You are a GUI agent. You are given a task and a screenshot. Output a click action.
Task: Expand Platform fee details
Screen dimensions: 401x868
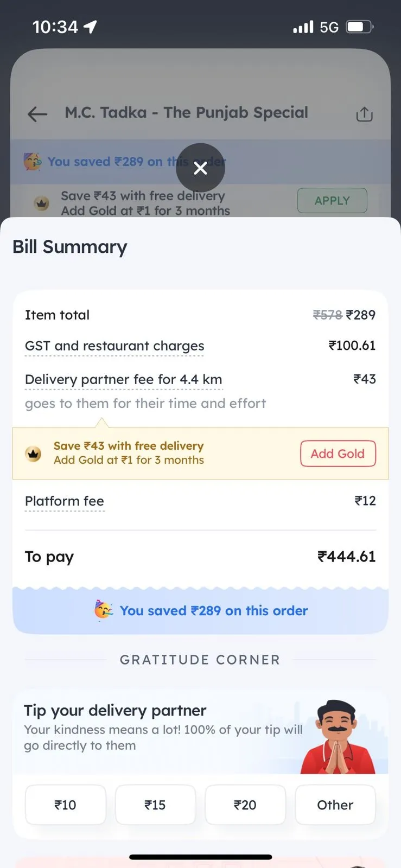[65, 501]
